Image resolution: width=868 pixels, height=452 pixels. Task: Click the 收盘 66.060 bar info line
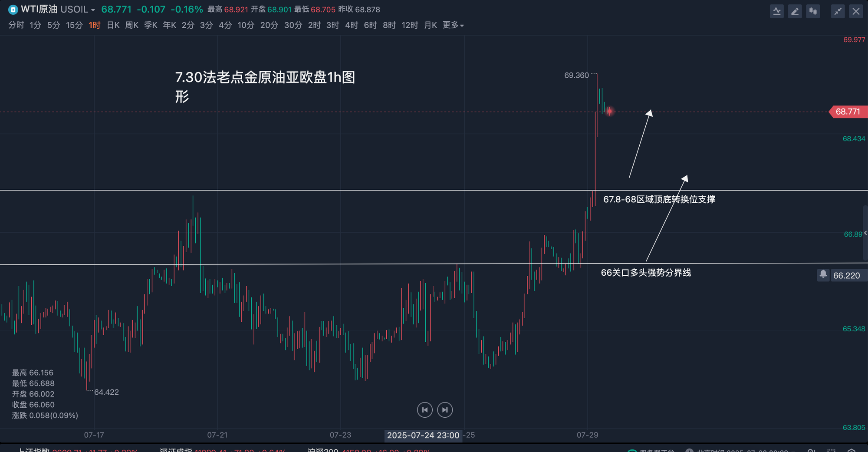coord(33,405)
